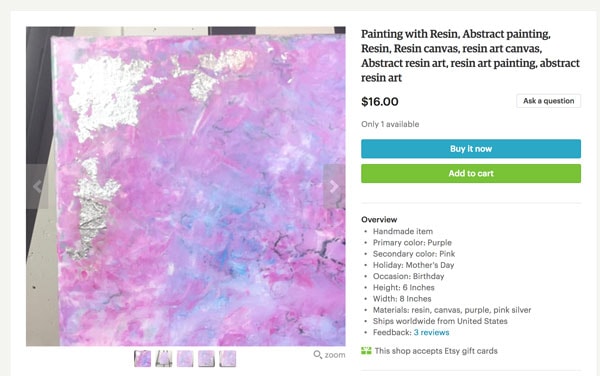
Task: Select the first thumbnail below the painting
Action: (142, 359)
